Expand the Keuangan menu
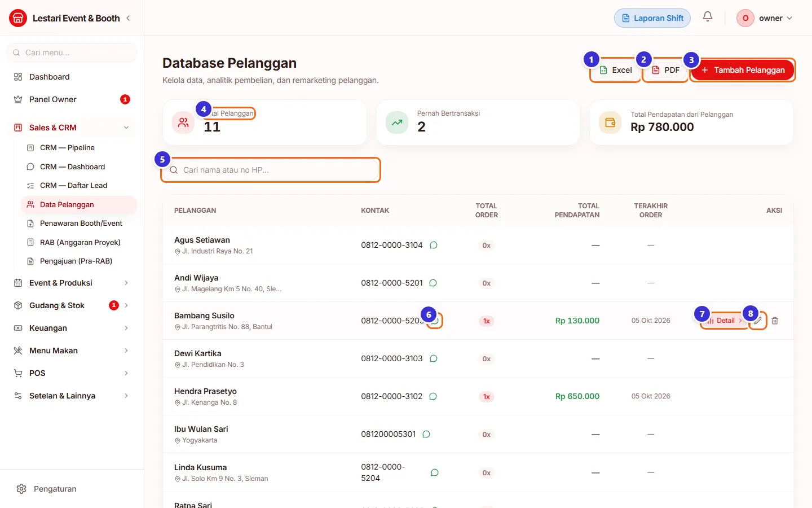This screenshot has width=812, height=508. click(x=72, y=328)
